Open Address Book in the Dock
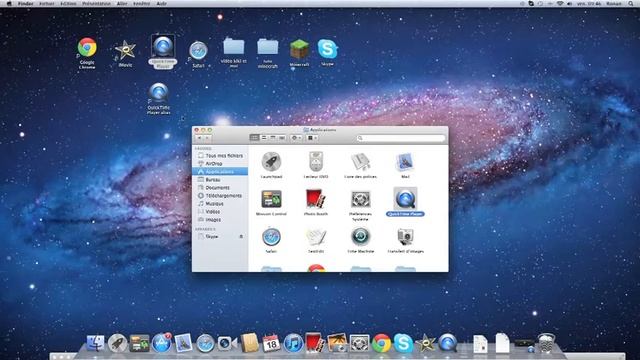The image size is (640, 360). [249, 343]
